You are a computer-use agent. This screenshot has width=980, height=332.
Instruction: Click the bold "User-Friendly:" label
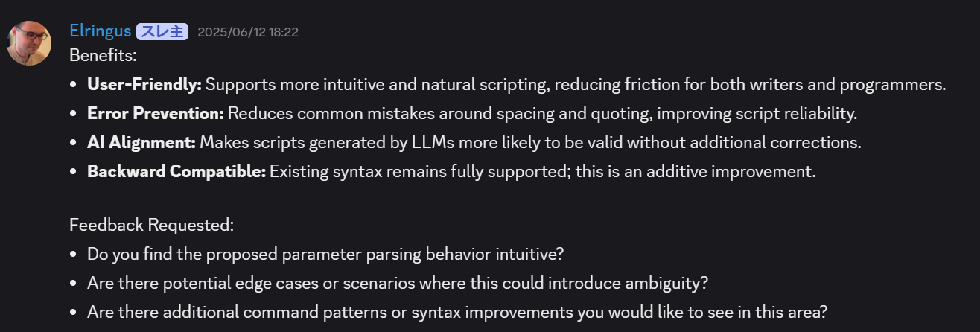144,85
